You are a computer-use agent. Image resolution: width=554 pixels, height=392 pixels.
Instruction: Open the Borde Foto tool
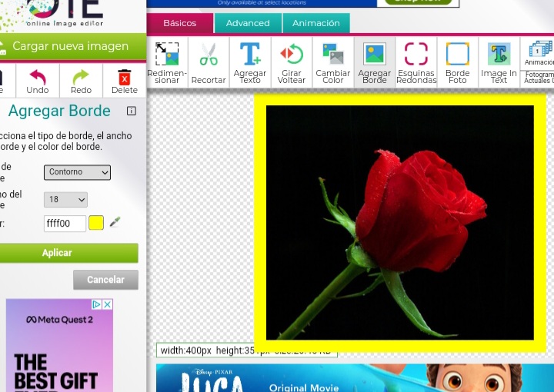458,61
